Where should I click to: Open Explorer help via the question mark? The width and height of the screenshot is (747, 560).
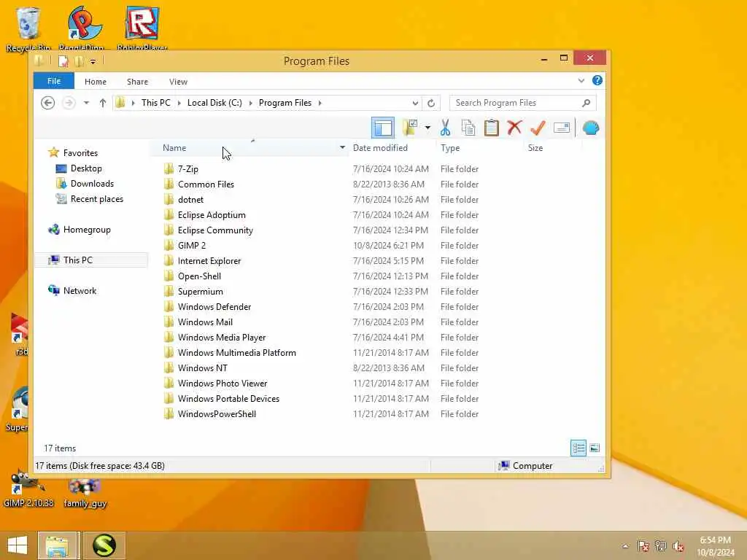[597, 80]
